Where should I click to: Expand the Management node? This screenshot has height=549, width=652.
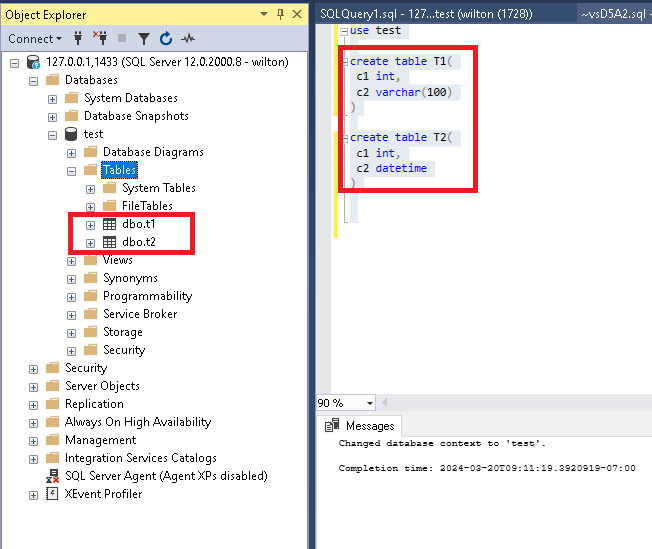pyautogui.click(x=34, y=441)
